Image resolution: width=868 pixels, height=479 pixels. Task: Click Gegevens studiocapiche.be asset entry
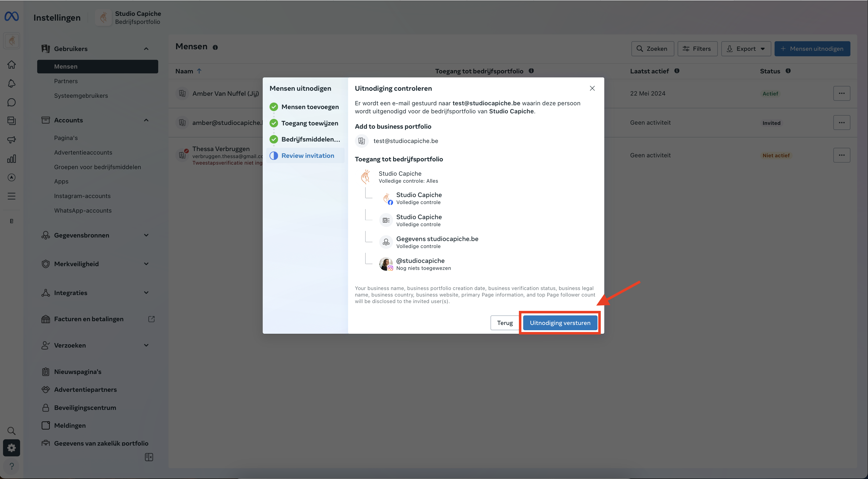pyautogui.click(x=437, y=242)
